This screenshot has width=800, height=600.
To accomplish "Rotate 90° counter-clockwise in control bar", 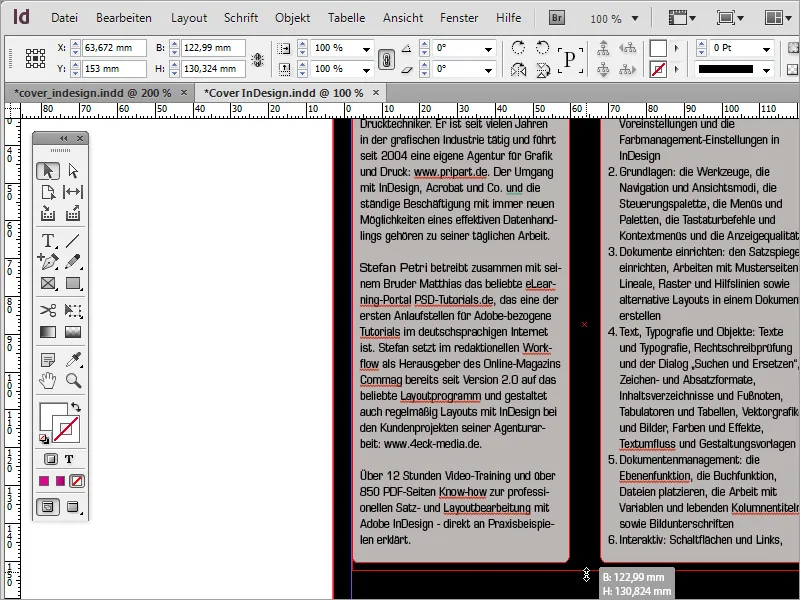I will [x=542, y=47].
